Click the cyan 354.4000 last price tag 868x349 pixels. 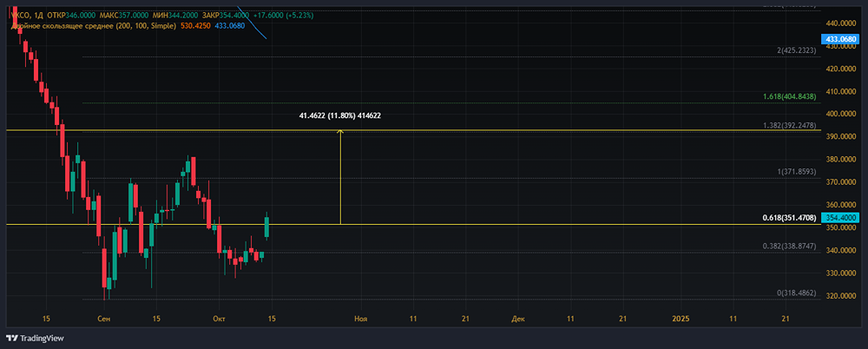pyautogui.click(x=841, y=218)
